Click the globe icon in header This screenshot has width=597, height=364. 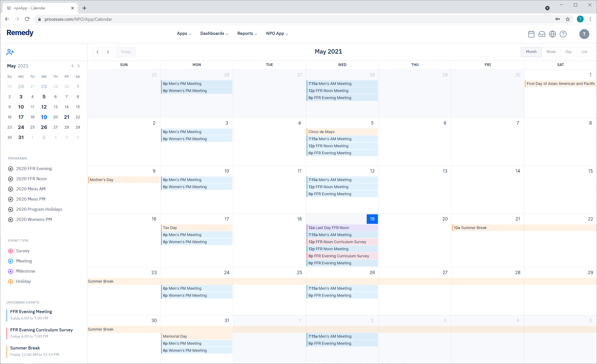[x=553, y=34]
